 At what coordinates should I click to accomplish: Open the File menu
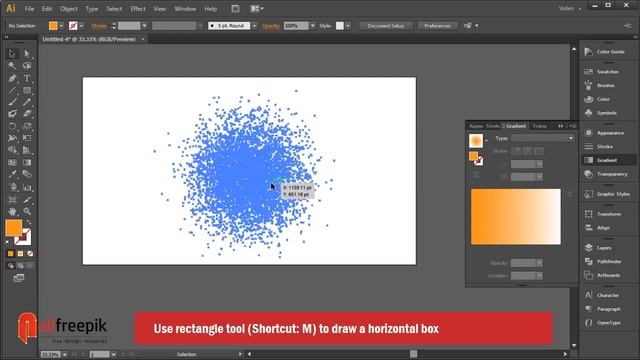click(x=29, y=9)
